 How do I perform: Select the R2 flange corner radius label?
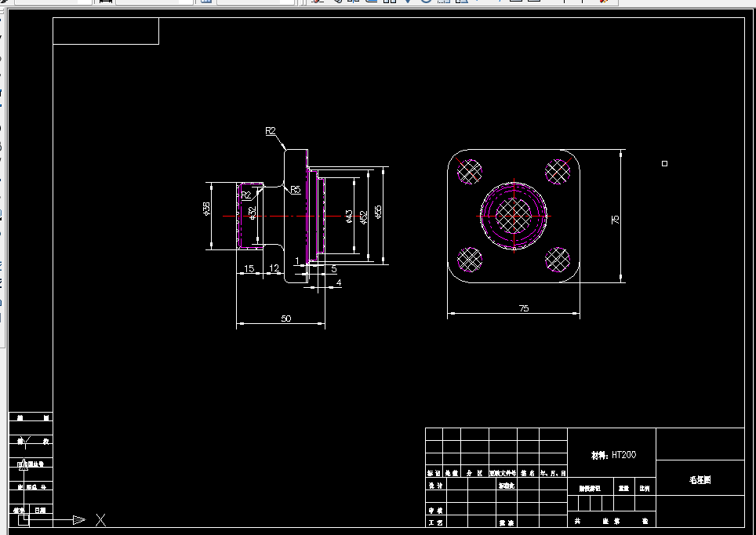coord(271,131)
